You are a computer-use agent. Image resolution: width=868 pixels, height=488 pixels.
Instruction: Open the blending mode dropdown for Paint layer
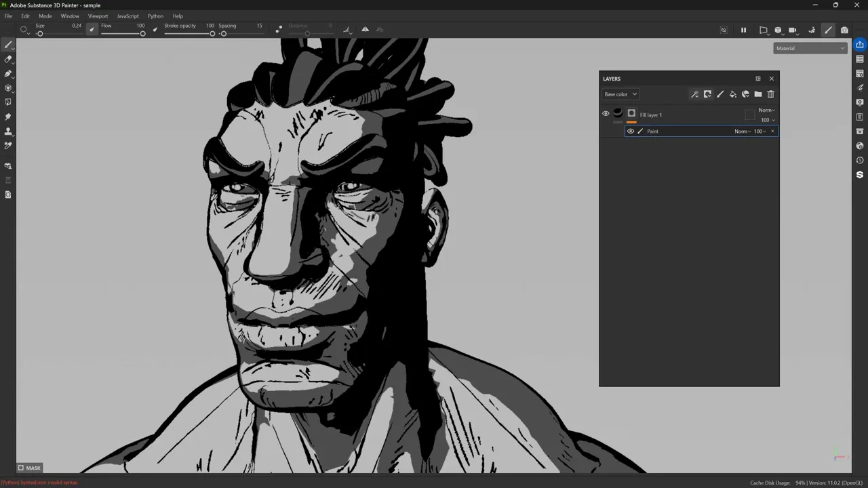pyautogui.click(x=741, y=131)
